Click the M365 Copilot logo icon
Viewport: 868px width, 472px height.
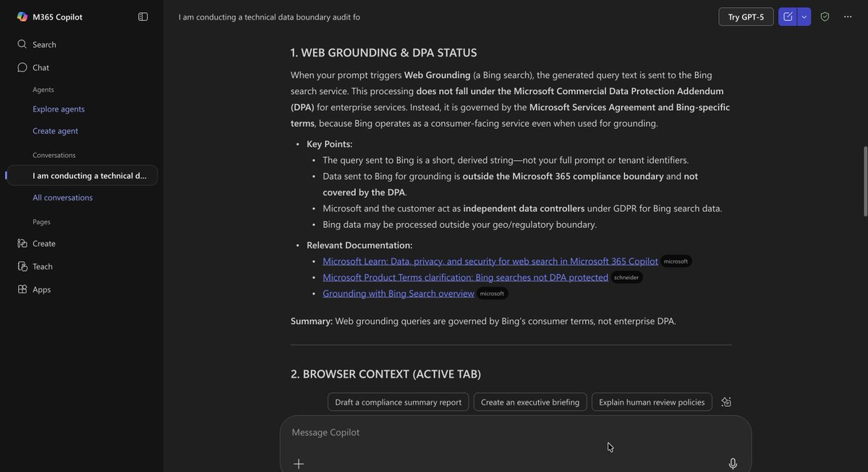pos(22,17)
